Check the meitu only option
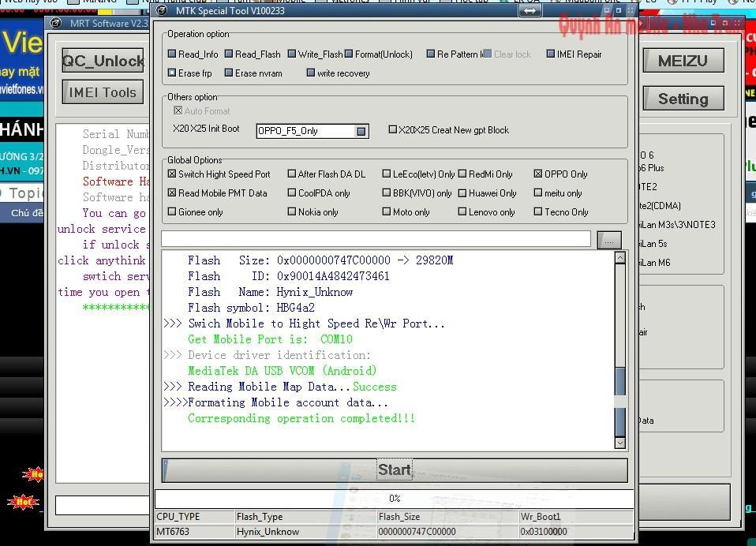The width and height of the screenshot is (756, 546). tap(538, 193)
